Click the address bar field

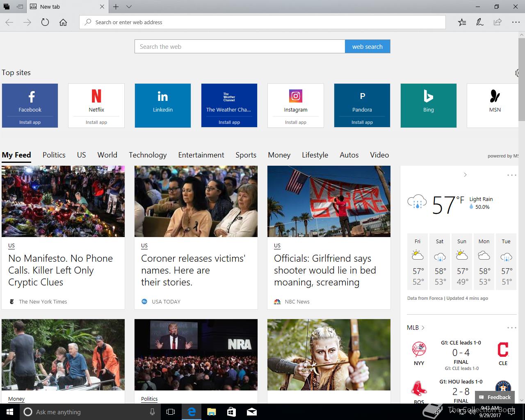(262, 22)
